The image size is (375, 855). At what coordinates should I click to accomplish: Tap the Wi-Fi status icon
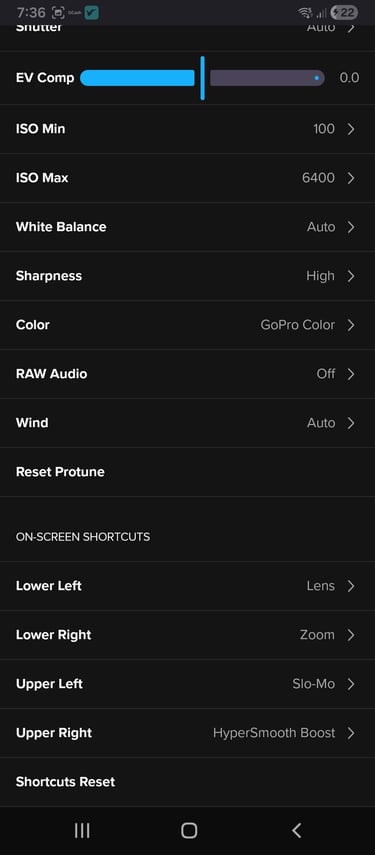(306, 13)
